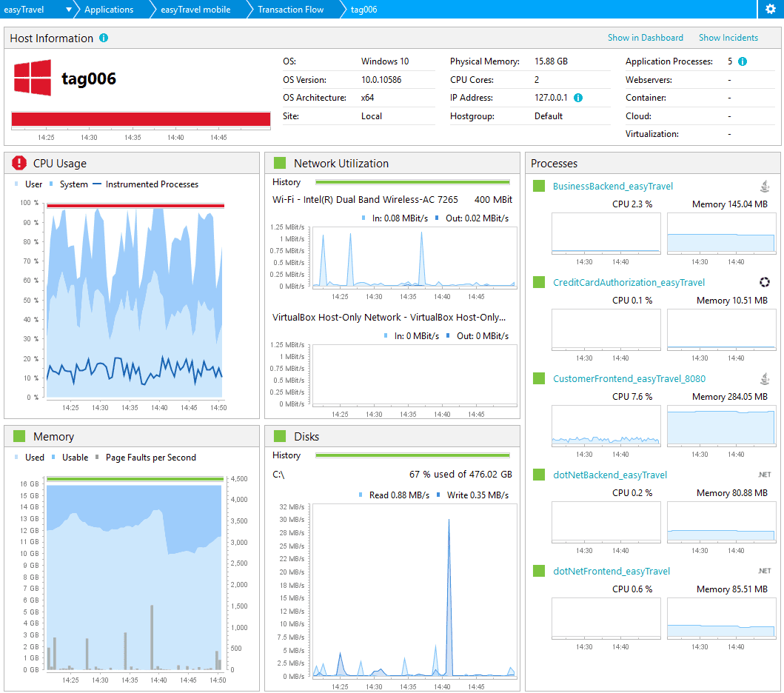Screen dimensions: 784x693
Task: Click the dotNetBackend_easyTravel Memory mini chart
Action: pyautogui.click(x=722, y=522)
